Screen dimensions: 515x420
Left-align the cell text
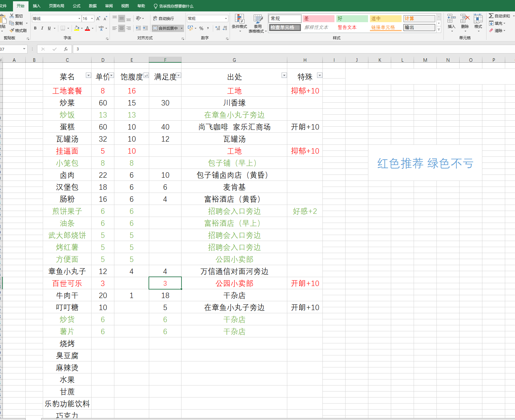(x=115, y=28)
